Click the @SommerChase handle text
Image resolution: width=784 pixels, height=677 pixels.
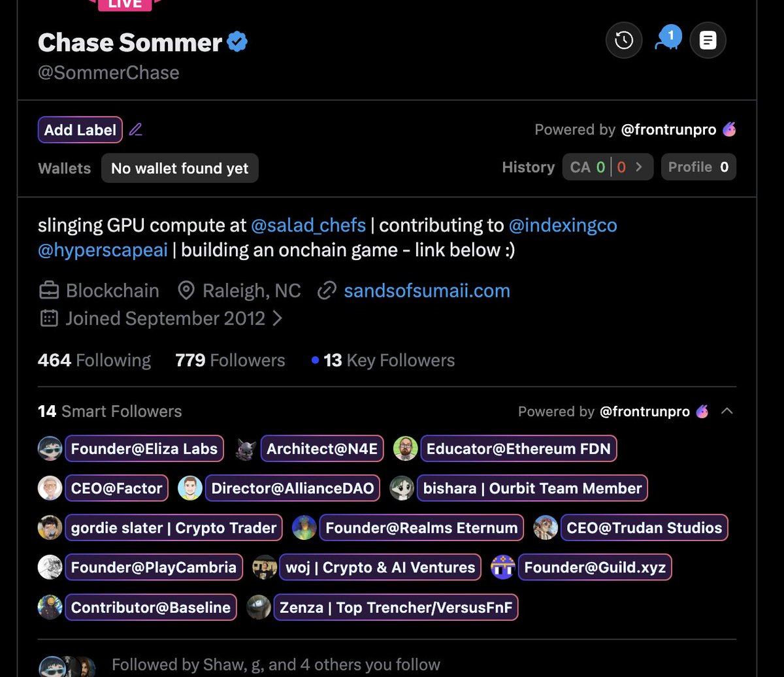click(x=108, y=72)
